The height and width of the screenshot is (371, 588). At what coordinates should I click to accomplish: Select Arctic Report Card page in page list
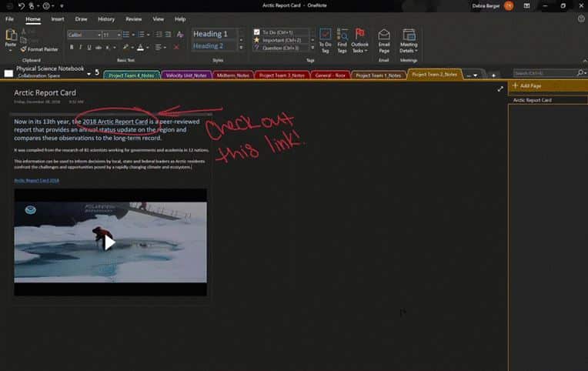click(x=547, y=100)
